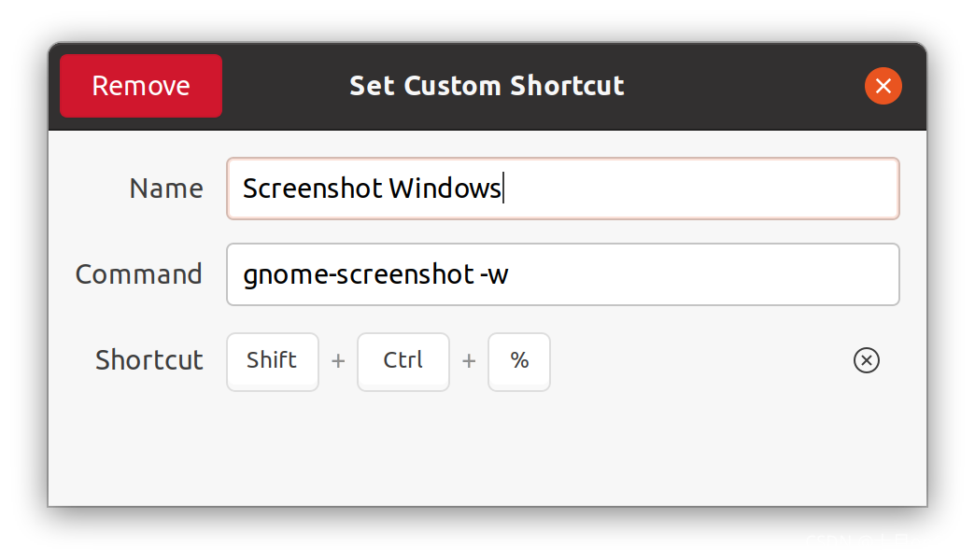
Task: Click the "Name" label
Action: [x=166, y=189]
